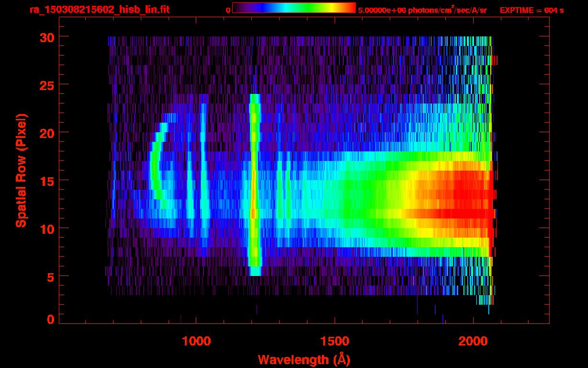Click the 10 spatial row tick label
The height and width of the screenshot is (368, 588).
click(x=47, y=229)
